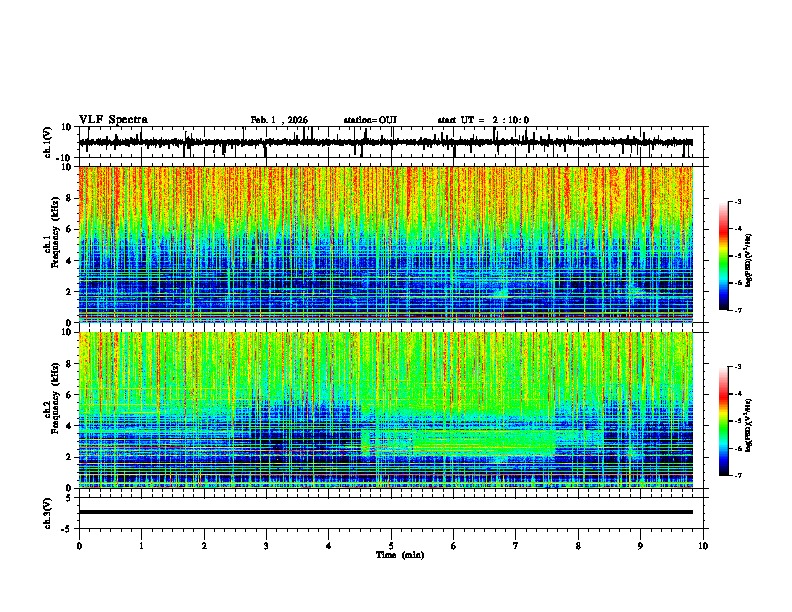Click the "9" tick on Time axis

click(x=640, y=546)
